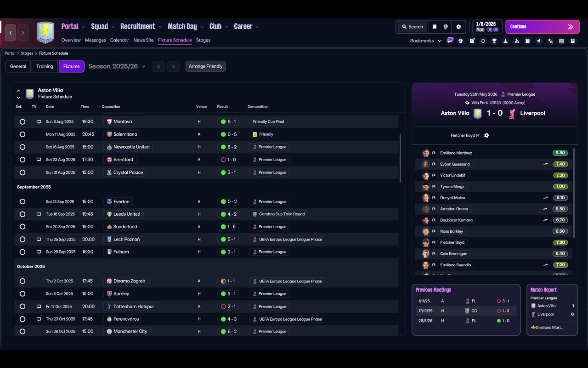The image size is (588, 368).
Task: Expand the Club menu dropdown arrow
Action: coord(226,27)
